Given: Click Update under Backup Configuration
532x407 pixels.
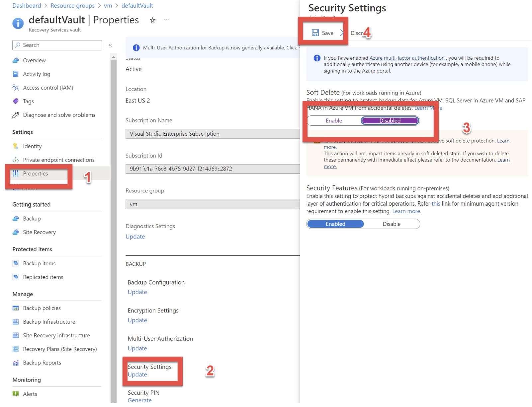Looking at the screenshot, I should (137, 292).
